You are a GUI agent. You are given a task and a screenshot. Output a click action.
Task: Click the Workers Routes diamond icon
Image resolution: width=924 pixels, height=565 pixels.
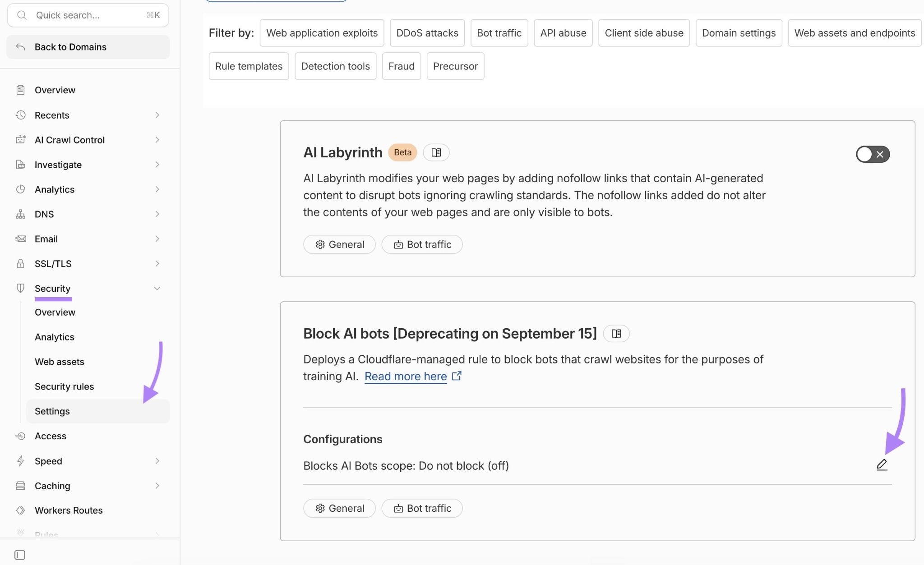[x=20, y=510]
